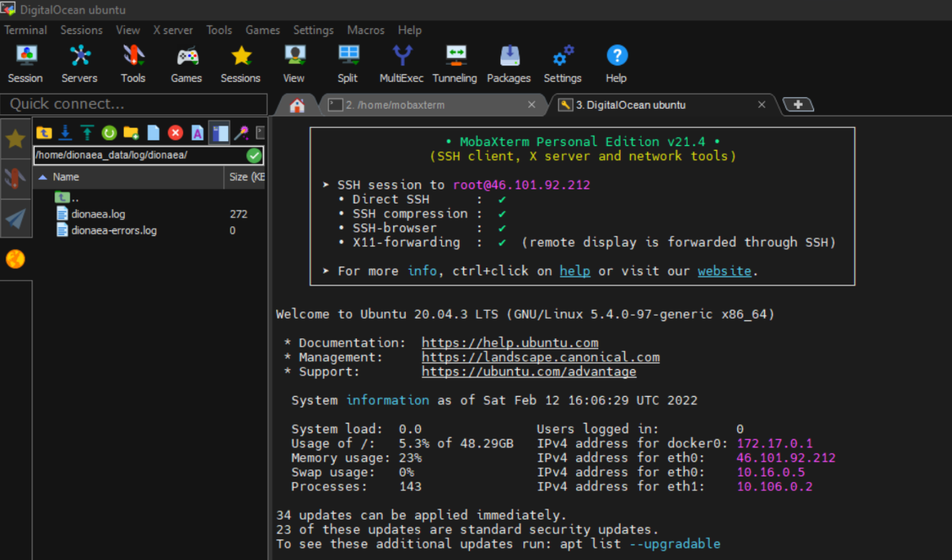Confirm remote path with green check button
The width and height of the screenshot is (952, 560).
[253, 155]
